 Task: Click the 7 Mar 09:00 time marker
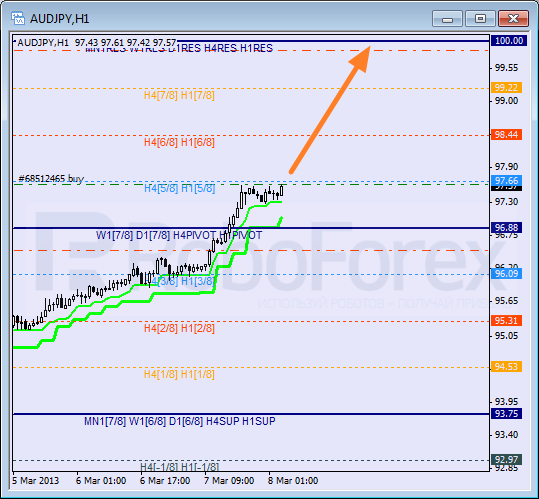[x=229, y=480]
